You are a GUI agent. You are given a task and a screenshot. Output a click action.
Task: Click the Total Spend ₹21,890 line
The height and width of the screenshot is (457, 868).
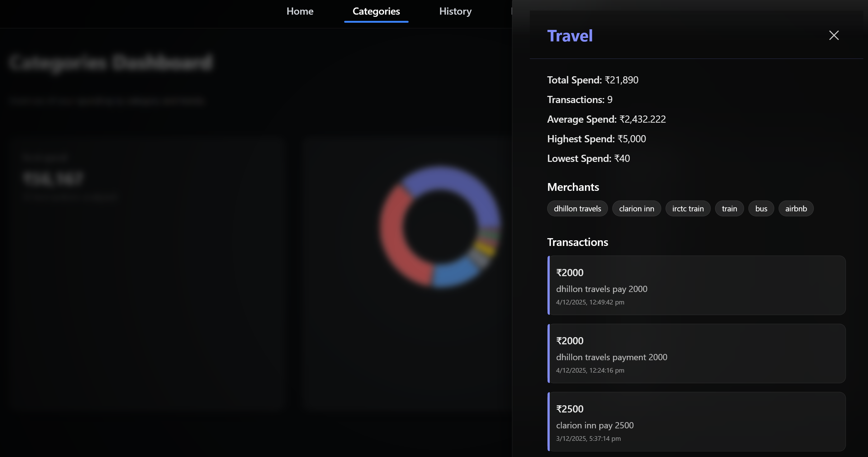pos(593,80)
